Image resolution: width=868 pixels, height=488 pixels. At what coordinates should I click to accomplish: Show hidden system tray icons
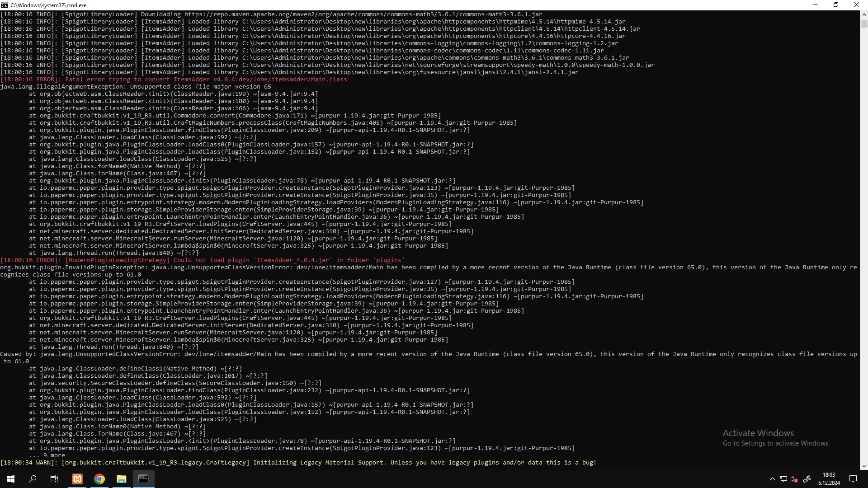point(772,479)
